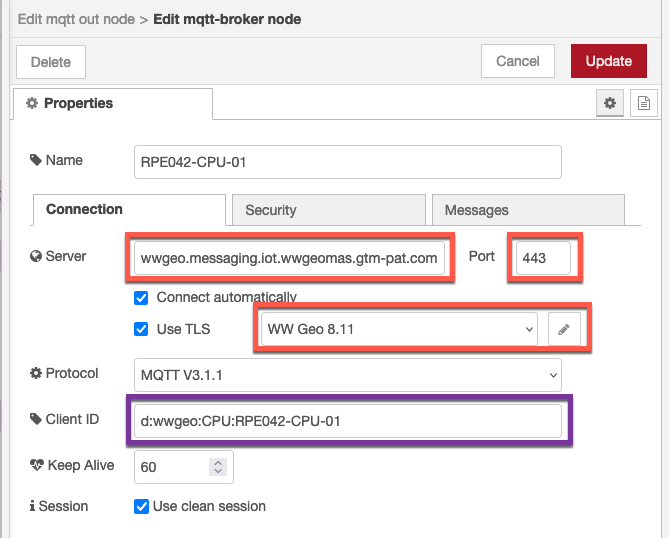
Task: Increase Keep Alive value with up arrow
Action: pyautogui.click(x=218, y=463)
